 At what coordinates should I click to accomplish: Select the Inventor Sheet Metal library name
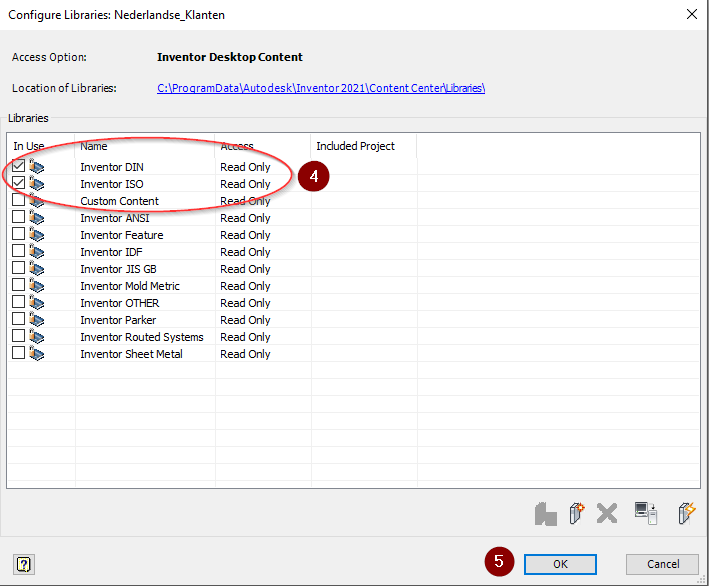(132, 354)
